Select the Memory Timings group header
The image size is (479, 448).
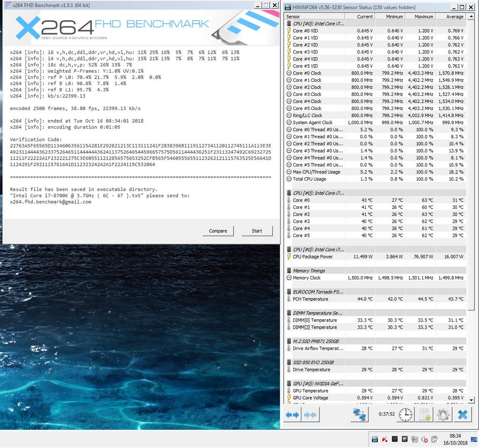pyautogui.click(x=376, y=271)
